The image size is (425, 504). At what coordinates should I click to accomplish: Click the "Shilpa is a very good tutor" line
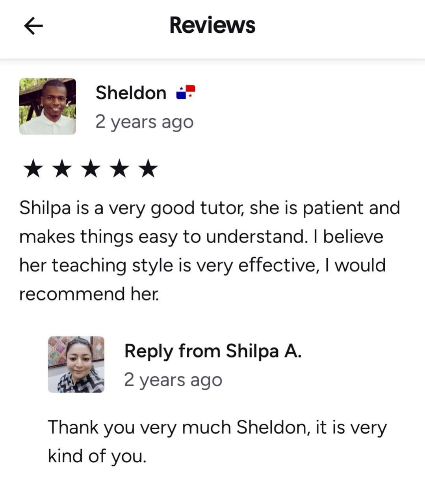[x=209, y=208]
